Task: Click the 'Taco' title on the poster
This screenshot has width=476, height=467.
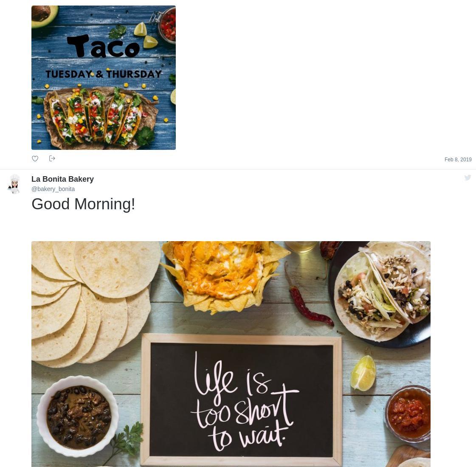Action: (x=103, y=46)
